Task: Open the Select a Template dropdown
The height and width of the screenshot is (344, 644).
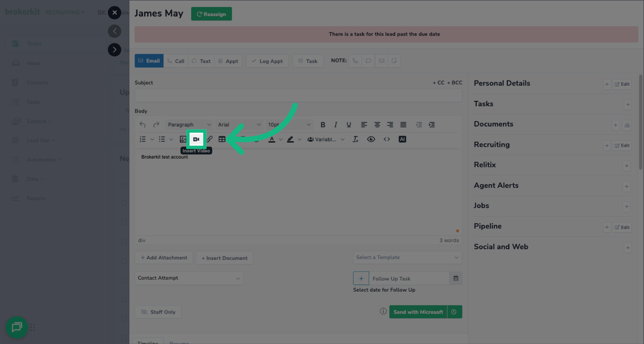Action: [407, 257]
